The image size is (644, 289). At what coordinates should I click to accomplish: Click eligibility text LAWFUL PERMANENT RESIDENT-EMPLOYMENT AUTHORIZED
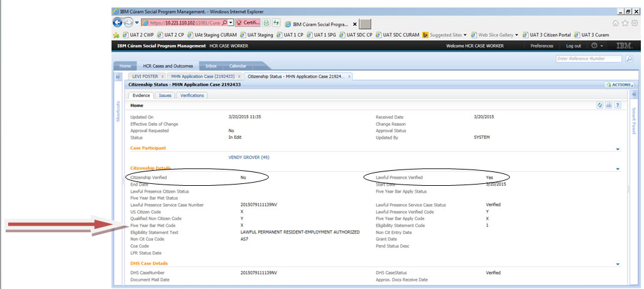point(300,232)
